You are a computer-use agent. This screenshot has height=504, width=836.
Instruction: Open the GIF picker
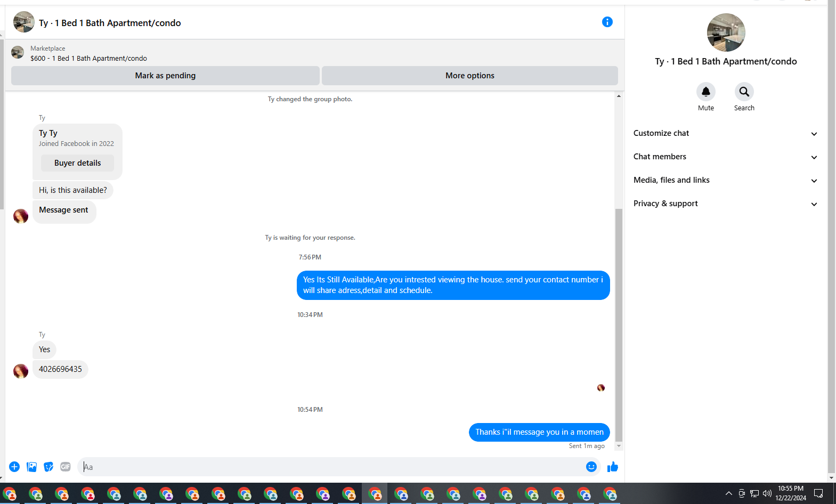tap(66, 467)
